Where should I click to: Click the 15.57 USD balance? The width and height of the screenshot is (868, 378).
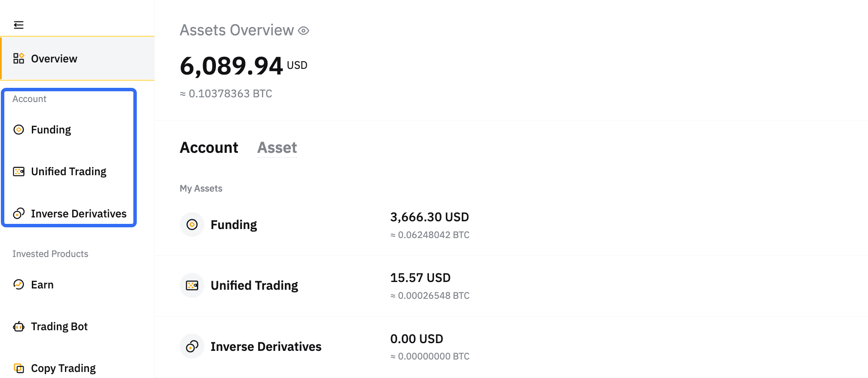pos(420,278)
